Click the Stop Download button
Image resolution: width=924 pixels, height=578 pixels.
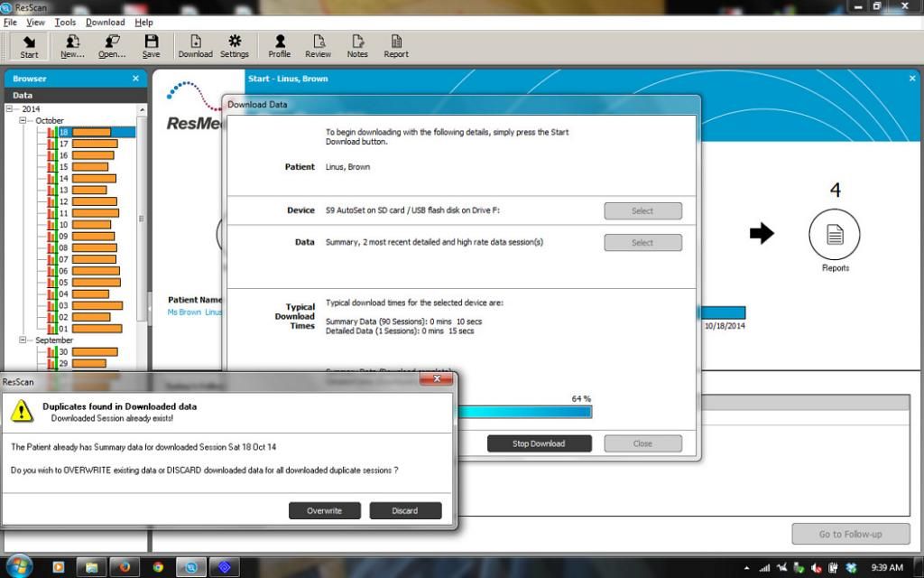click(540, 443)
